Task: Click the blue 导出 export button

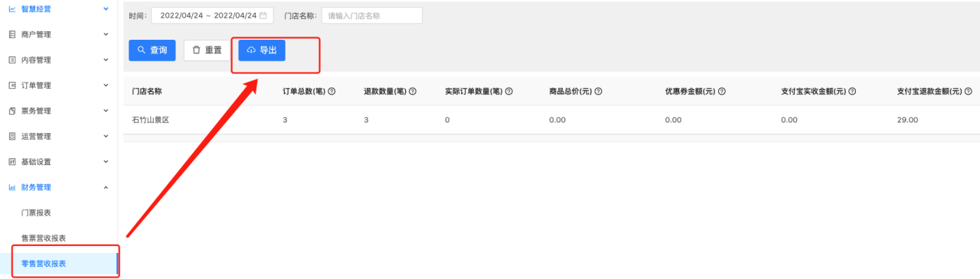Action: tap(262, 50)
